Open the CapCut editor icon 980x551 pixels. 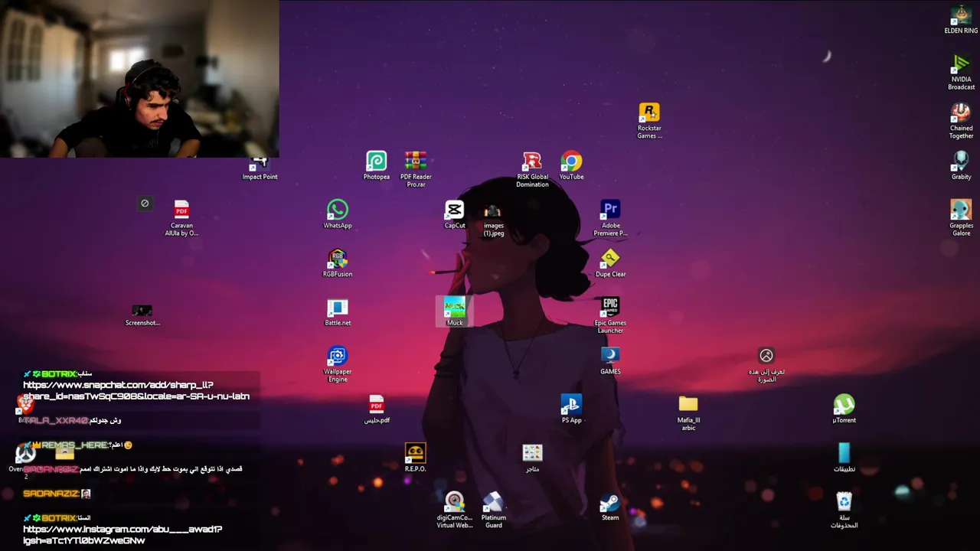tap(455, 214)
